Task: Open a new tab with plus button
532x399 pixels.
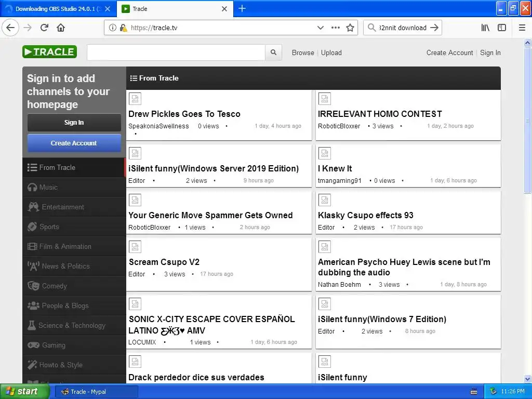Action: click(242, 8)
